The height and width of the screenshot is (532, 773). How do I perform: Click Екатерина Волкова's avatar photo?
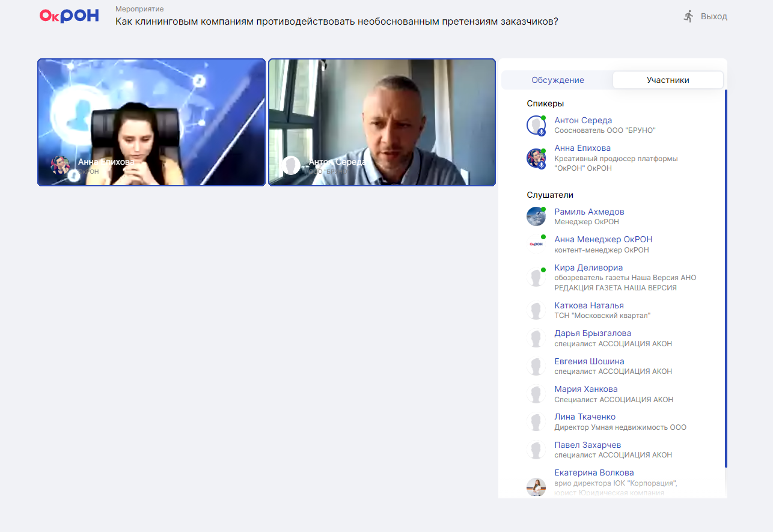(536, 487)
